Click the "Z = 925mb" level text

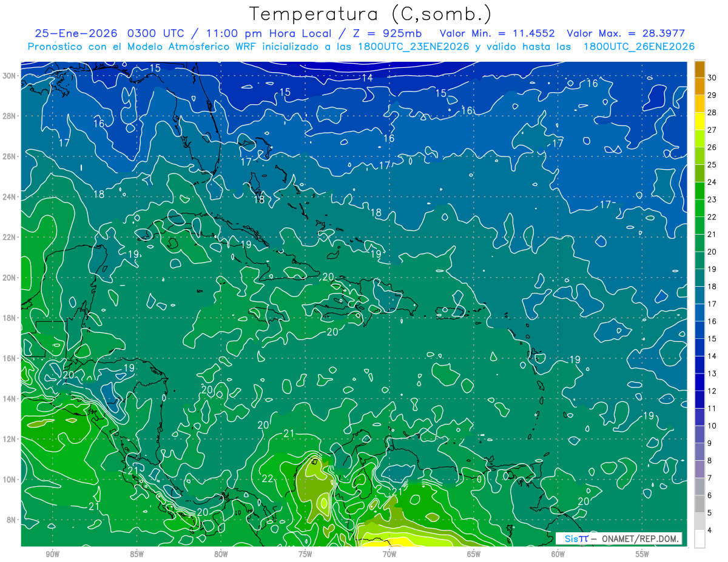click(386, 33)
